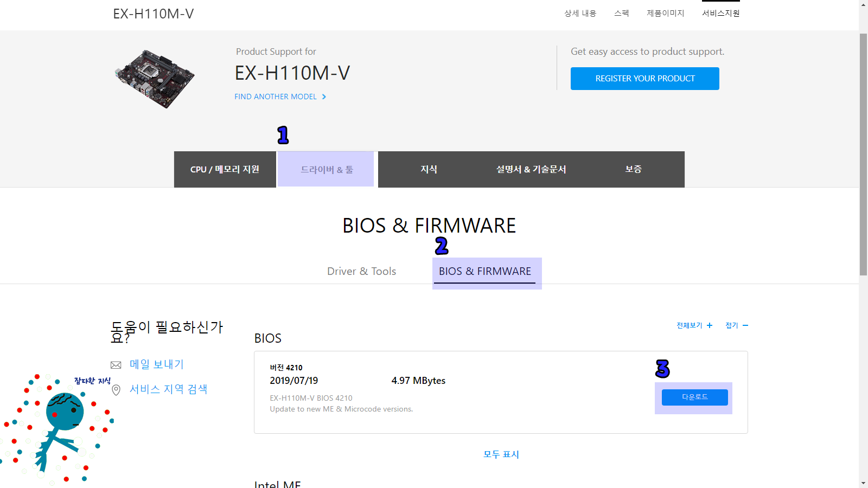This screenshot has height=488, width=868.
Task: Go to 스펙 in top navigation
Action: 622,14
